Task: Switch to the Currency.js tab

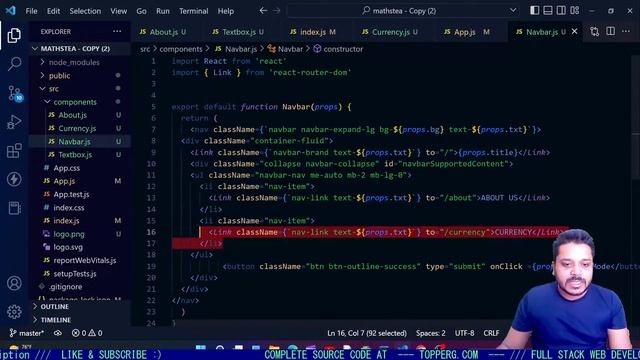Action: tap(390, 32)
